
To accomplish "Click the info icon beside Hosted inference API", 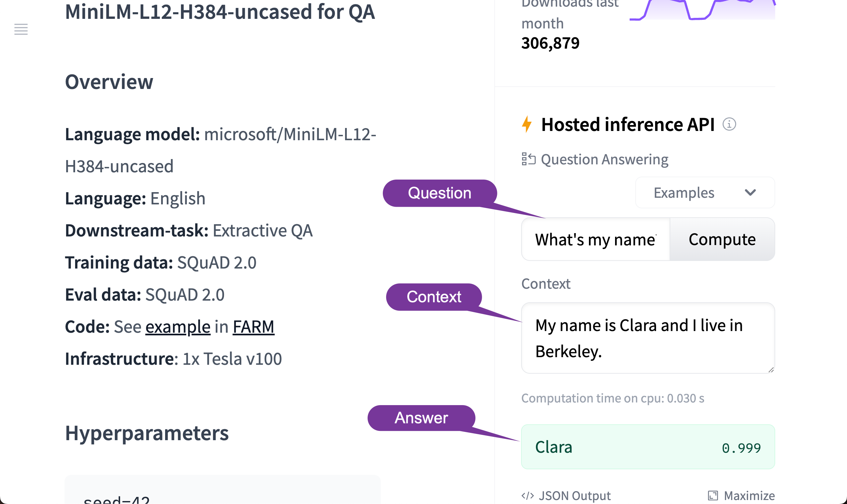I will click(729, 124).
